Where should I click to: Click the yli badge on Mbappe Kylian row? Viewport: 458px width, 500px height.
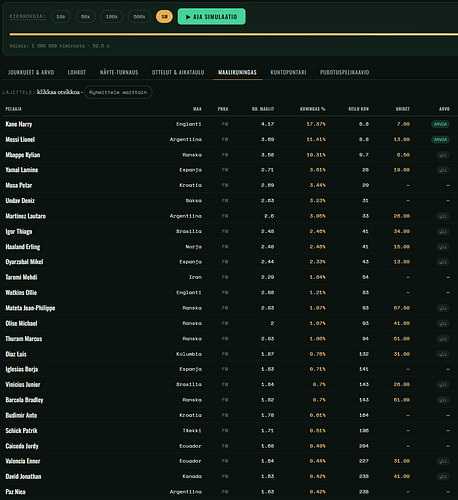tap(443, 155)
